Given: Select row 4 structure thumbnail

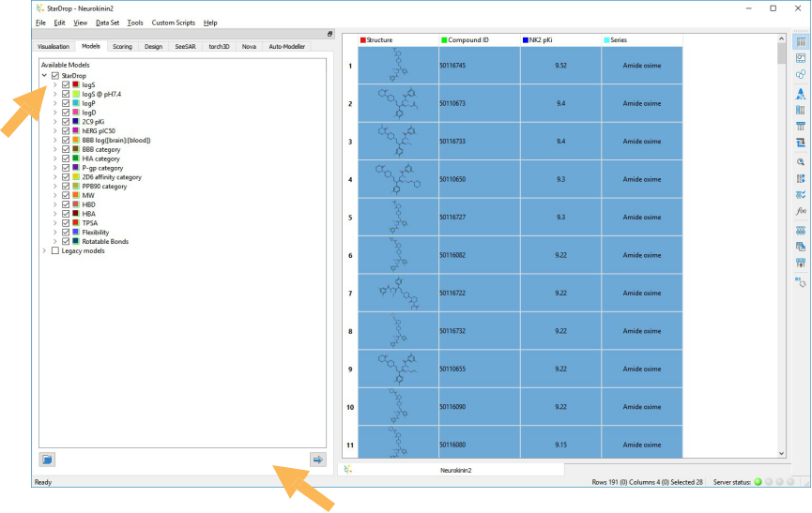Looking at the screenshot, I should click(398, 179).
